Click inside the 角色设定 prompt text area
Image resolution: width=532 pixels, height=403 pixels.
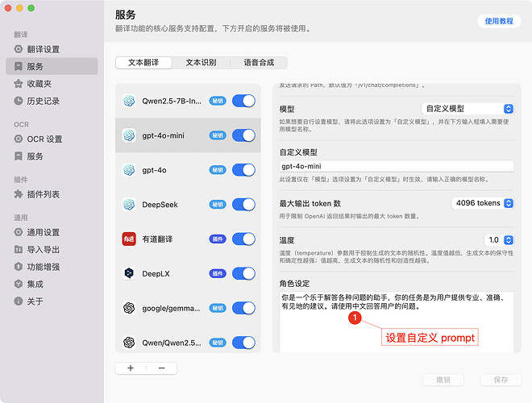397,322
